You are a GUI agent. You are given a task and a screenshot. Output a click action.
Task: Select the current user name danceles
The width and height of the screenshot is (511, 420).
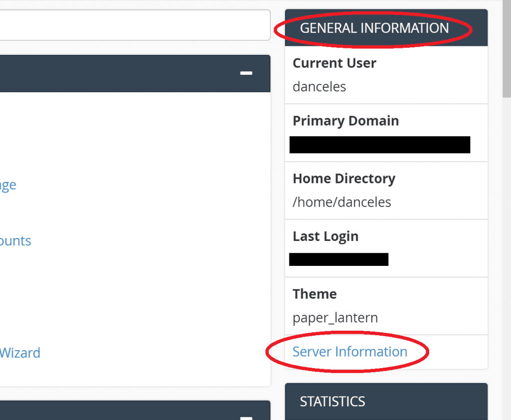point(319,86)
